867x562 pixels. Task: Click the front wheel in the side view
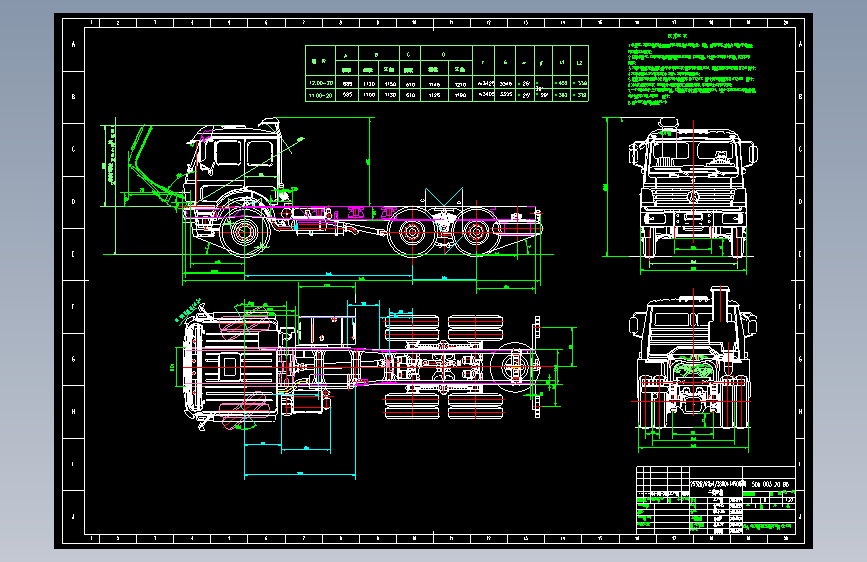[244, 232]
